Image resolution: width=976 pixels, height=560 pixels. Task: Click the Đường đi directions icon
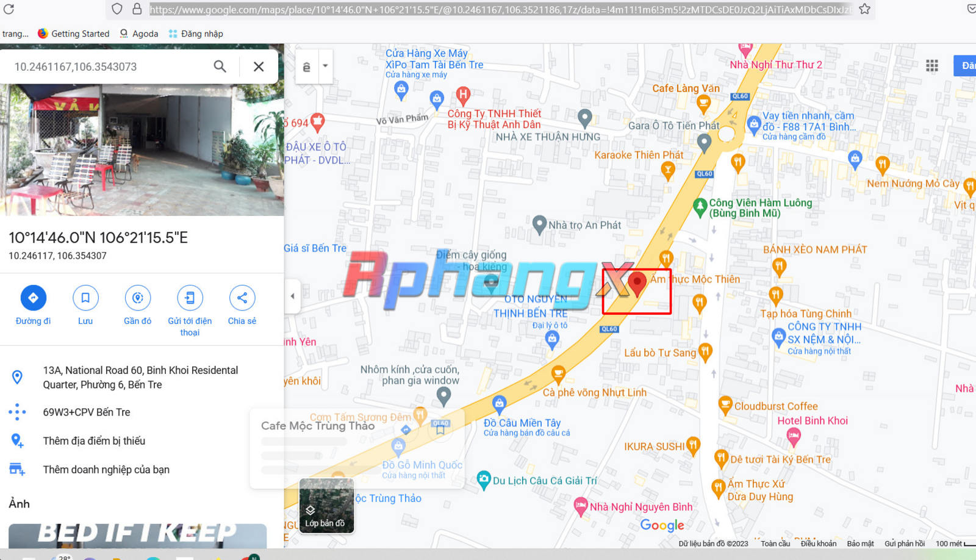point(34,298)
